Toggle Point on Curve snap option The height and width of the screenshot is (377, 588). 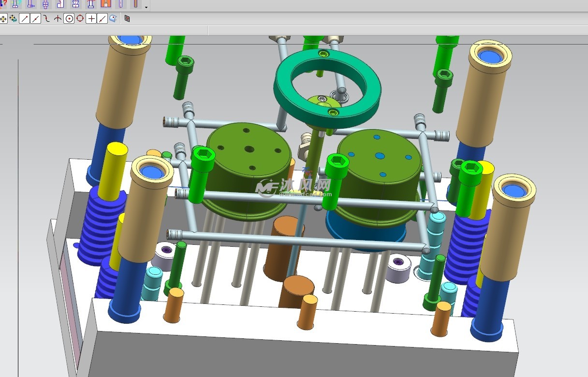coord(102,19)
